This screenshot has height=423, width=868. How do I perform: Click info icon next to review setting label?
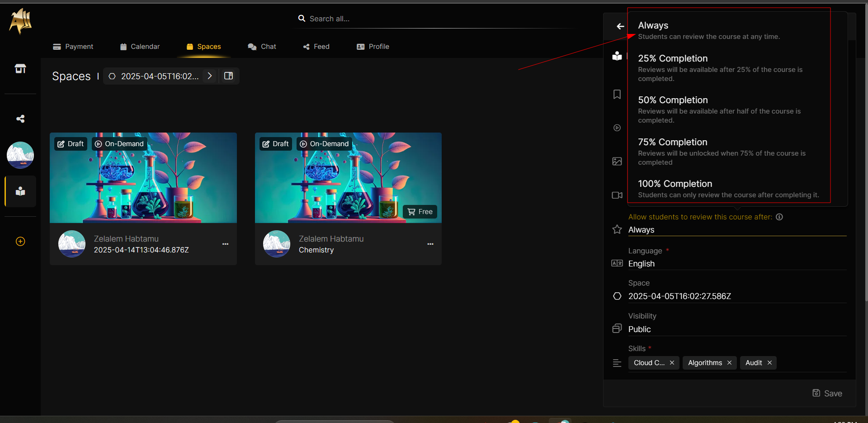(x=779, y=217)
